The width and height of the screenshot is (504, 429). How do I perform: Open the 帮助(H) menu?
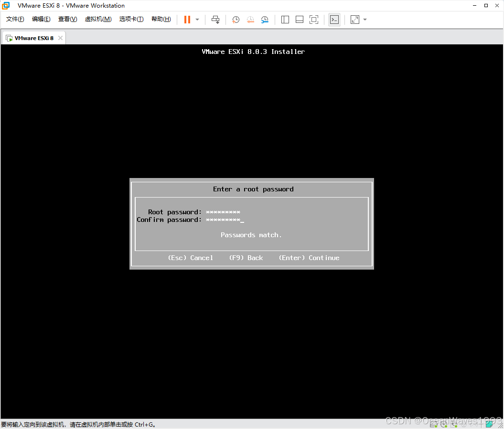coord(161,19)
